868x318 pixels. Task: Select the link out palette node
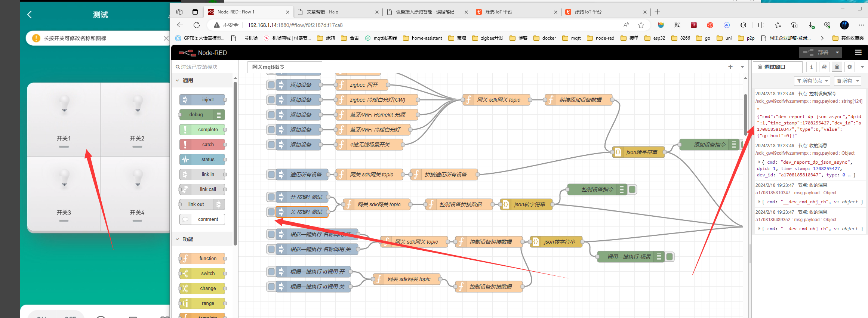(x=202, y=204)
